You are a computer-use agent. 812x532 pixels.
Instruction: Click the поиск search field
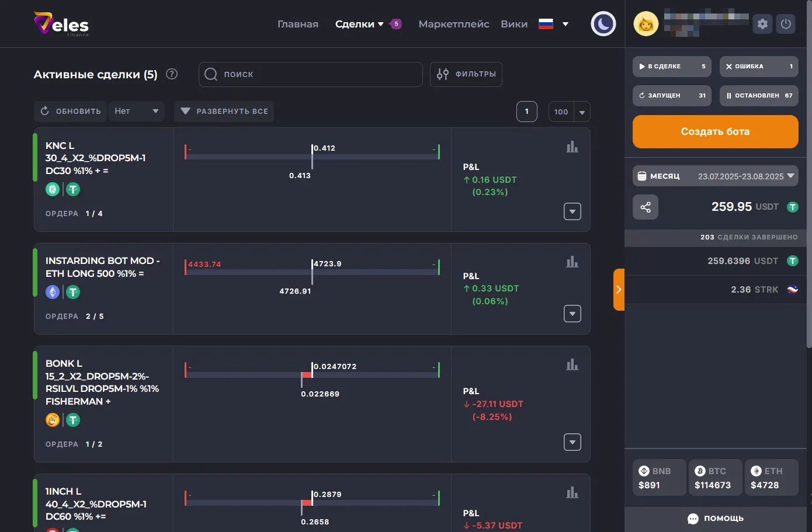click(310, 74)
